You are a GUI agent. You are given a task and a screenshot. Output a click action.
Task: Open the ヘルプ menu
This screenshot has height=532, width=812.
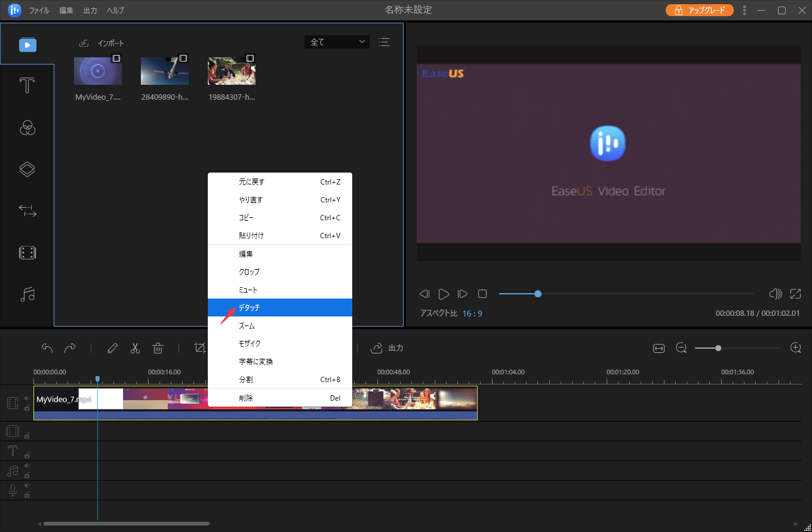[116, 11]
